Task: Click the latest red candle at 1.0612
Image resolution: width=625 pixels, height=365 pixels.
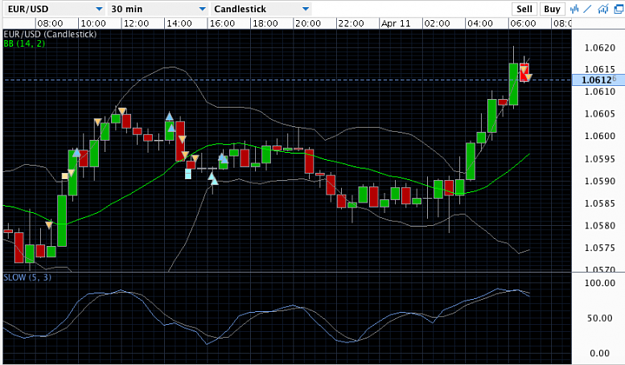Action: pyautogui.click(x=524, y=72)
